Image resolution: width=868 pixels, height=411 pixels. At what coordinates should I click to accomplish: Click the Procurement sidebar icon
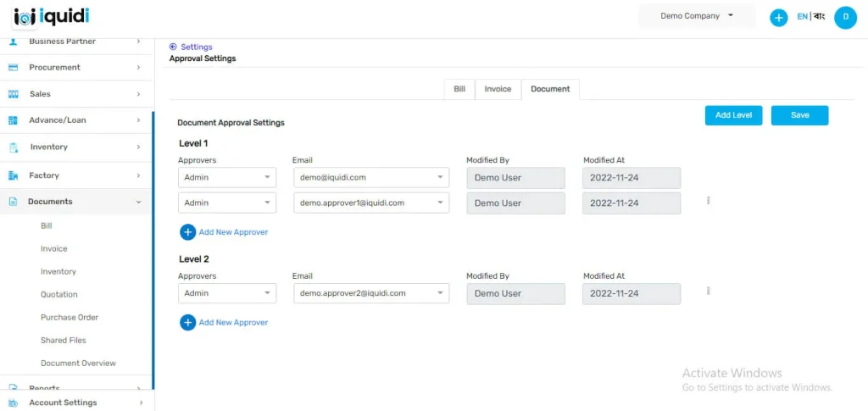tap(14, 68)
